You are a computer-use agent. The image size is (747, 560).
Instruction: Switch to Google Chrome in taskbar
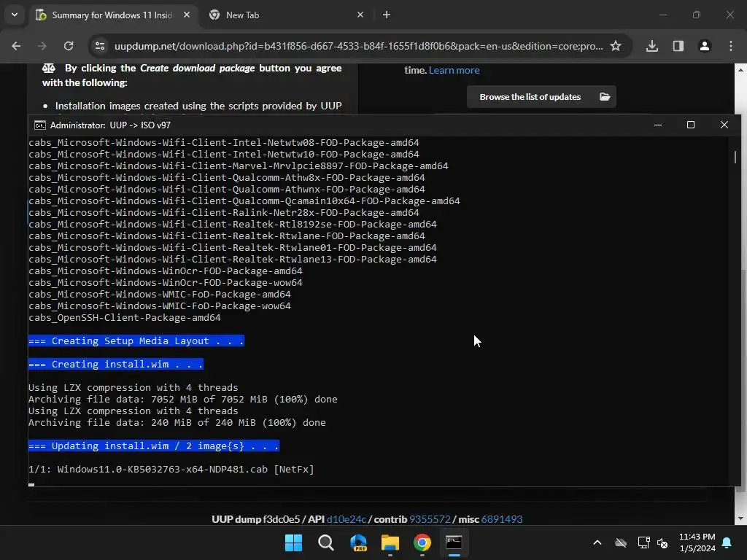pos(422,542)
